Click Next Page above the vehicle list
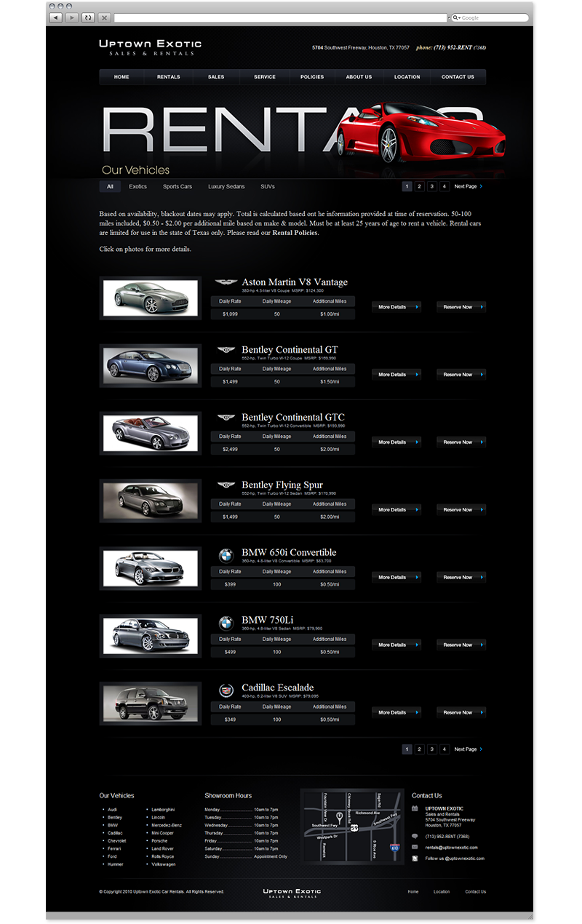The height and width of the screenshot is (924, 582). [469, 187]
